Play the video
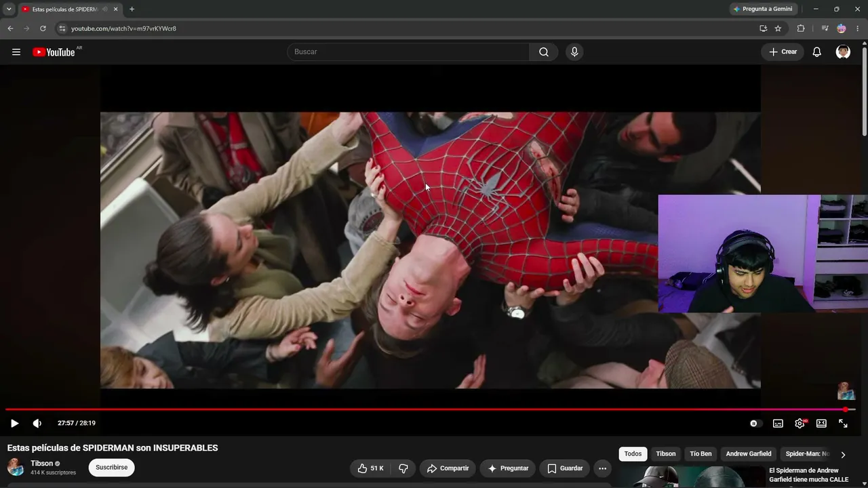This screenshot has width=868, height=488. click(14, 423)
